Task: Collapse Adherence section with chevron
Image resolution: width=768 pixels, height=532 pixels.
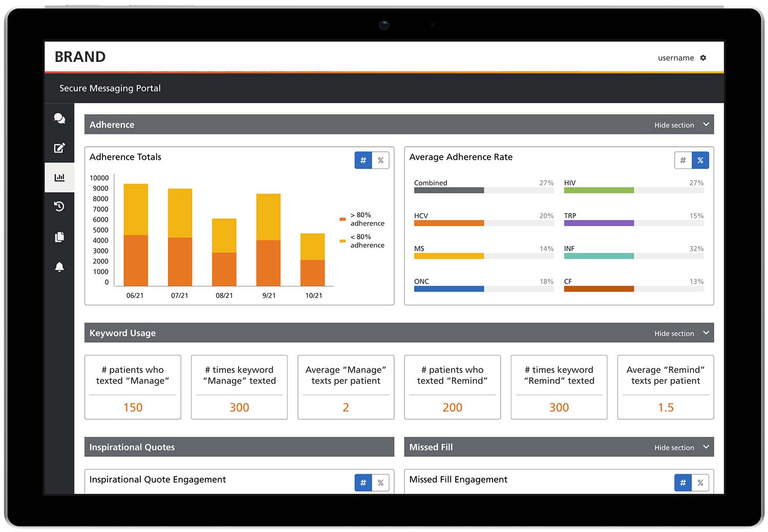Action: (706, 124)
